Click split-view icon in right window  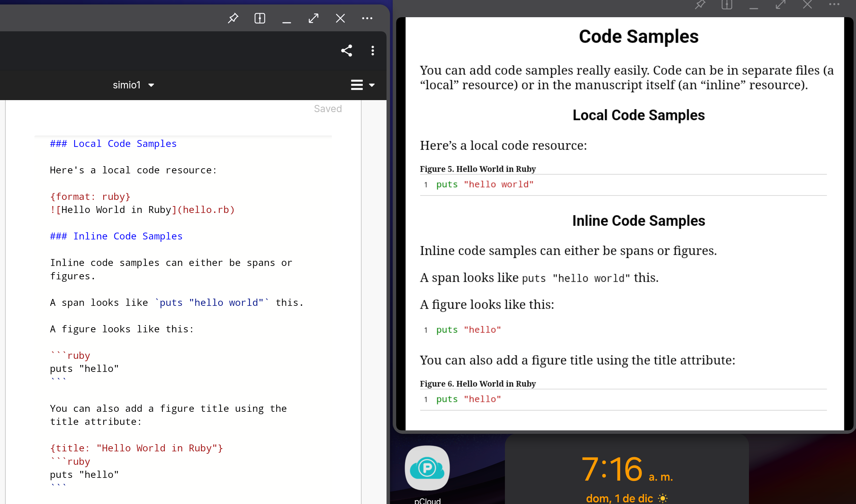pyautogui.click(x=727, y=5)
